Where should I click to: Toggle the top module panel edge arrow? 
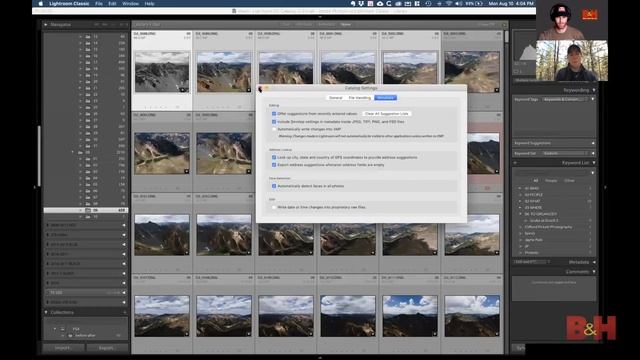point(320,18)
